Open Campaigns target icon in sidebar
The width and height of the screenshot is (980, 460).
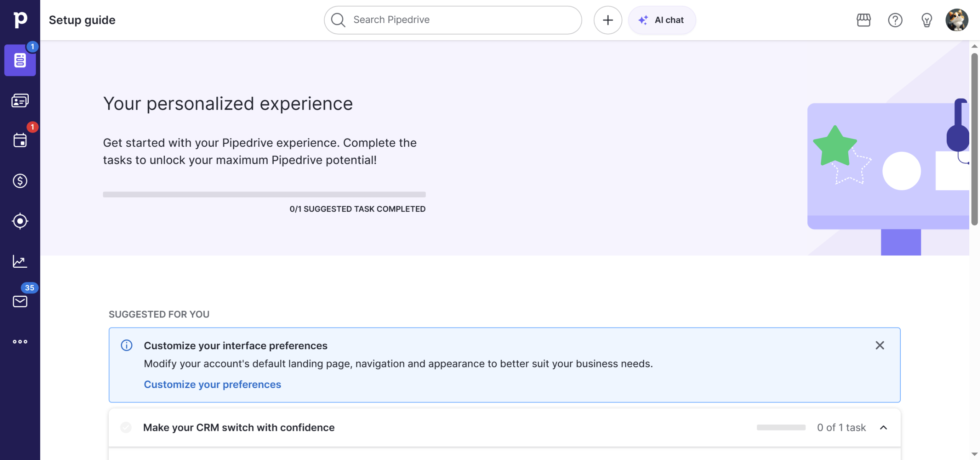[20, 221]
